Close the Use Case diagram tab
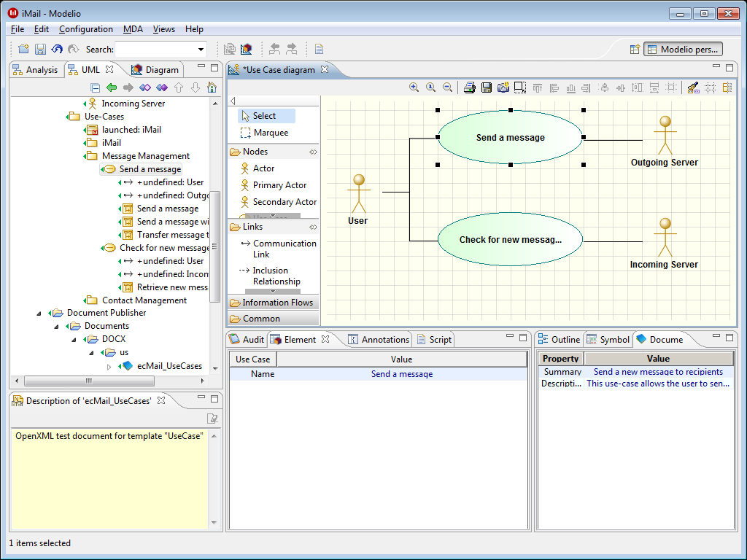The image size is (747, 560). coord(325,69)
